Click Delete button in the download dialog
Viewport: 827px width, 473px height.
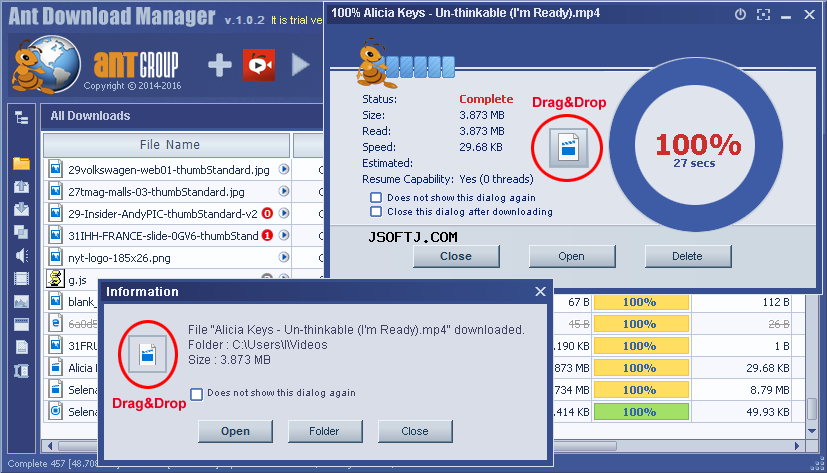click(688, 256)
